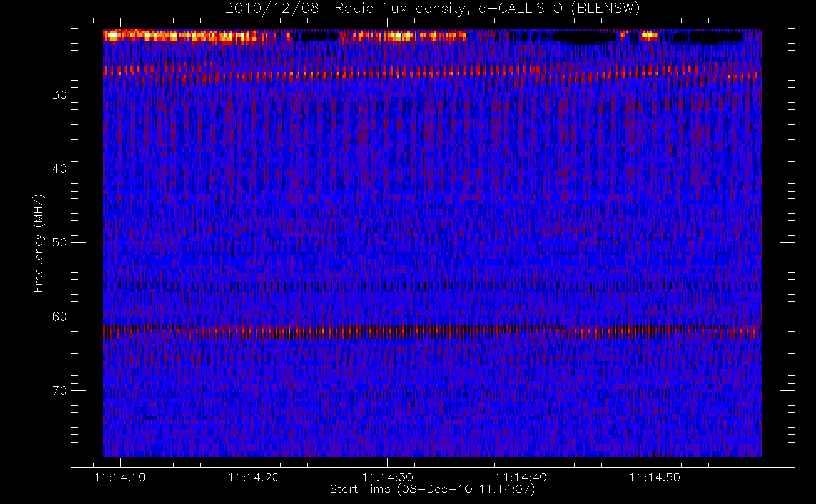816x504 pixels.
Task: Select the 'Frequency (MHZ)' y-axis label
Action: (x=39, y=243)
